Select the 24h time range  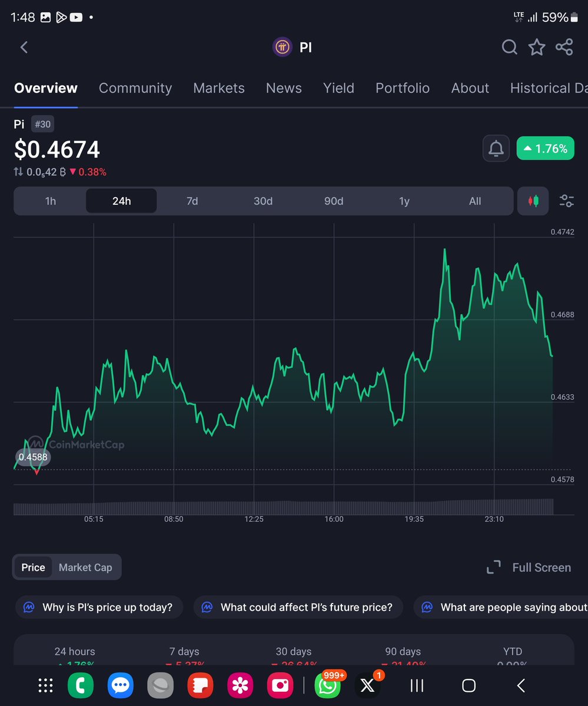pyautogui.click(x=121, y=201)
